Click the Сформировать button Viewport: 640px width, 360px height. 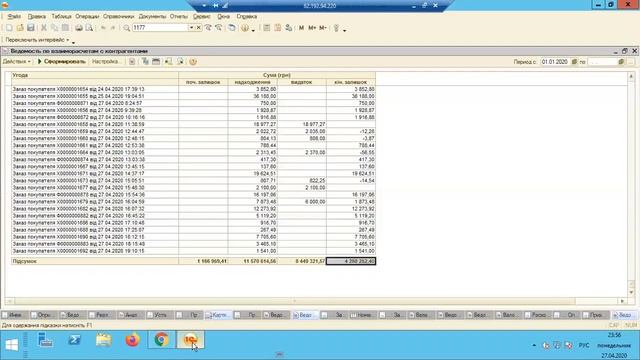[x=62, y=62]
